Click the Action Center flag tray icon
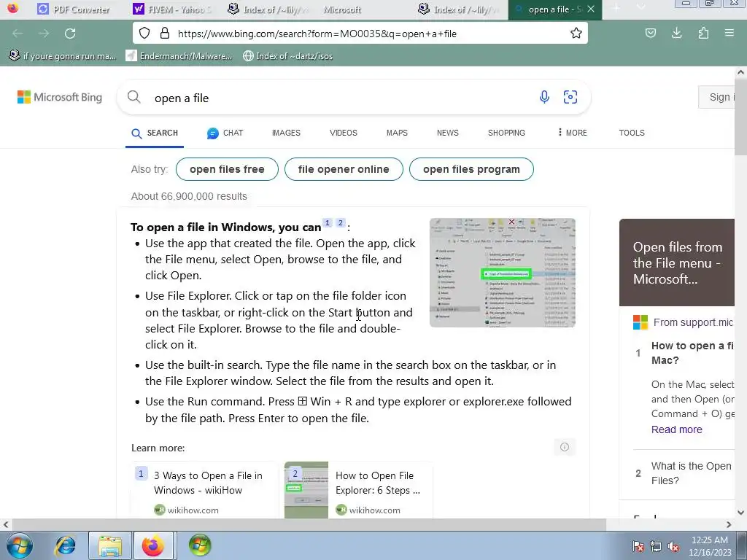The height and width of the screenshot is (560, 747). (638, 546)
